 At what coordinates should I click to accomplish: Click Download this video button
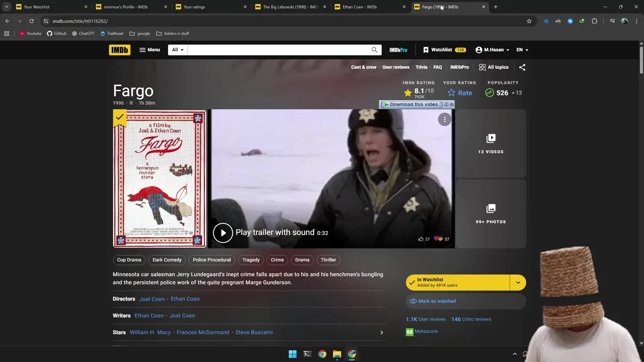(x=411, y=104)
